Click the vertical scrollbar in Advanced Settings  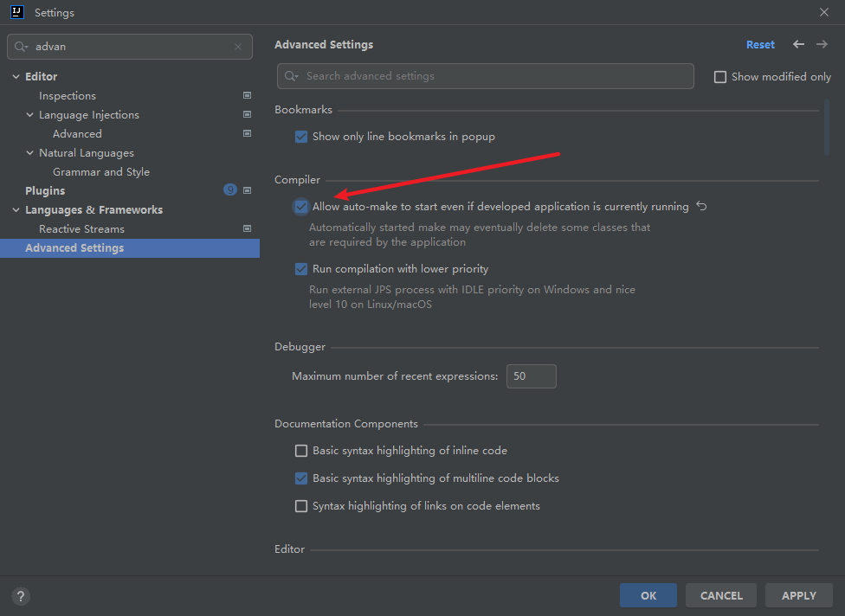[x=827, y=125]
